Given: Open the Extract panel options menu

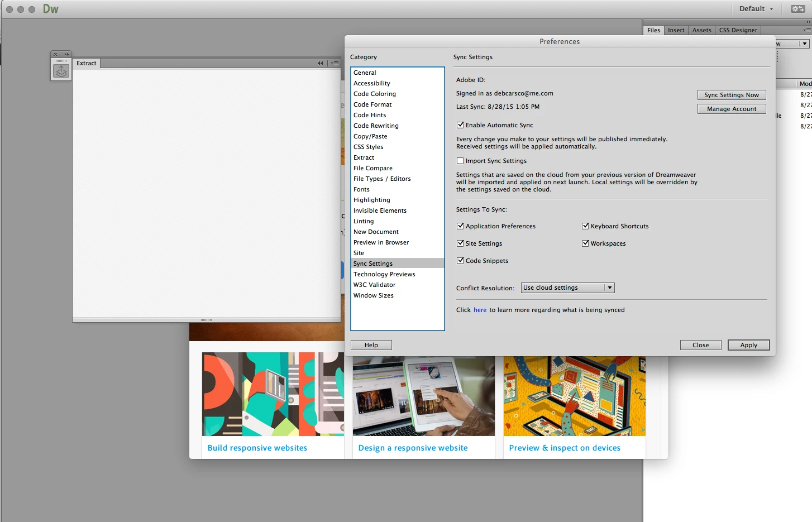Looking at the screenshot, I should (x=335, y=63).
